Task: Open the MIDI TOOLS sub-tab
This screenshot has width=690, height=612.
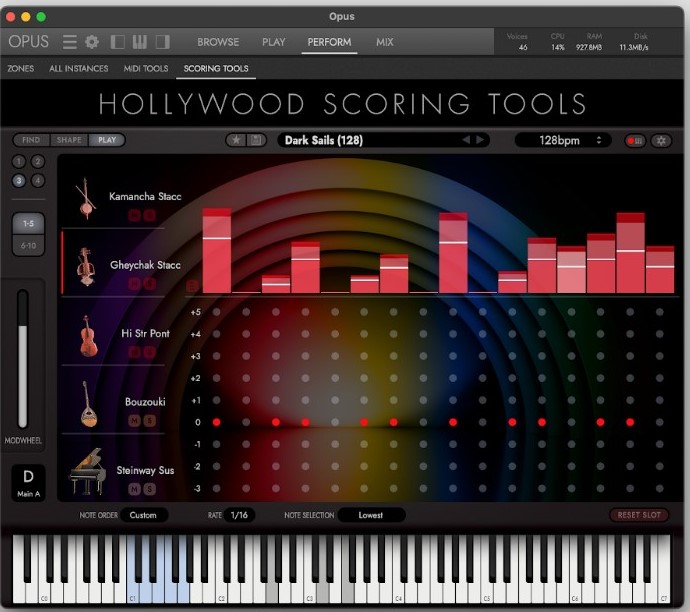Action: [x=146, y=69]
